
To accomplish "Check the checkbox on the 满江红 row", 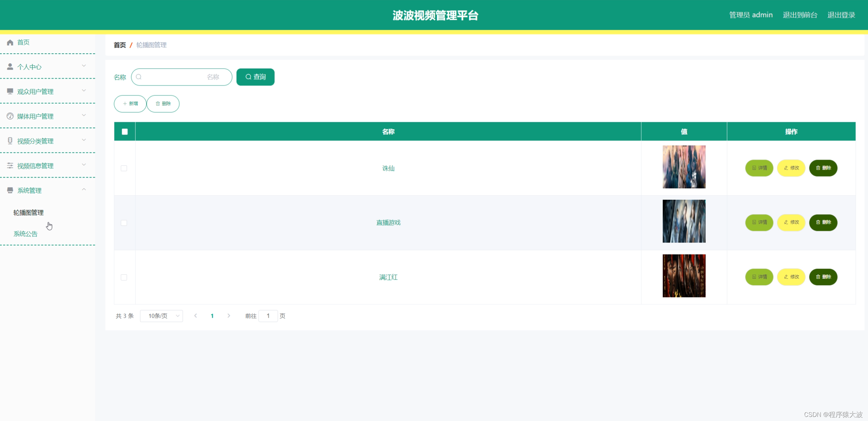I will click(124, 277).
